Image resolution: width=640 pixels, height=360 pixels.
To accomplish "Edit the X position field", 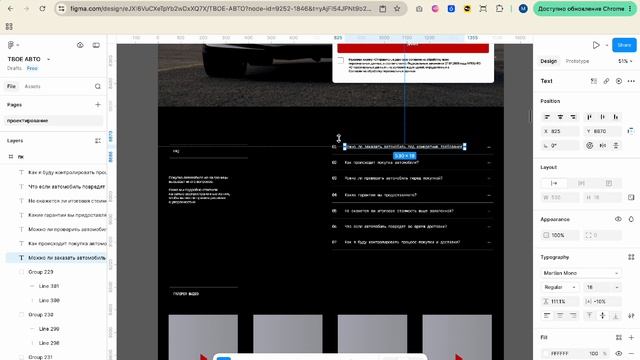I will coord(560,131).
